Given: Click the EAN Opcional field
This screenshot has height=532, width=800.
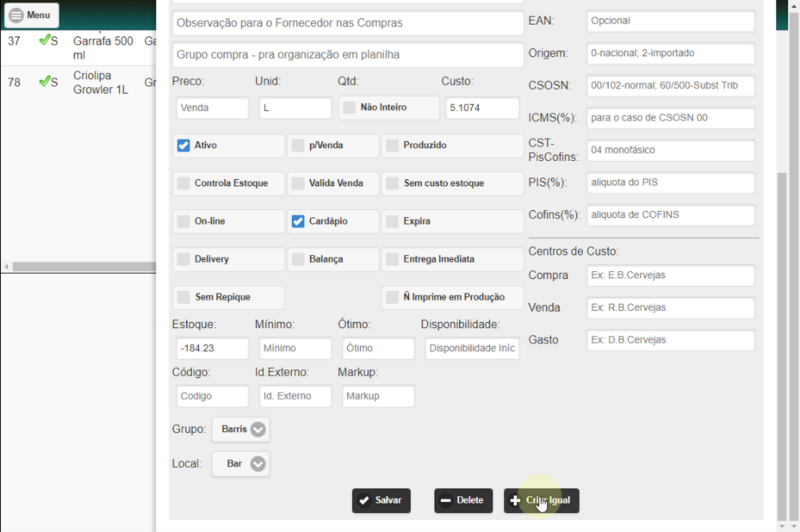Looking at the screenshot, I should pyautogui.click(x=670, y=21).
